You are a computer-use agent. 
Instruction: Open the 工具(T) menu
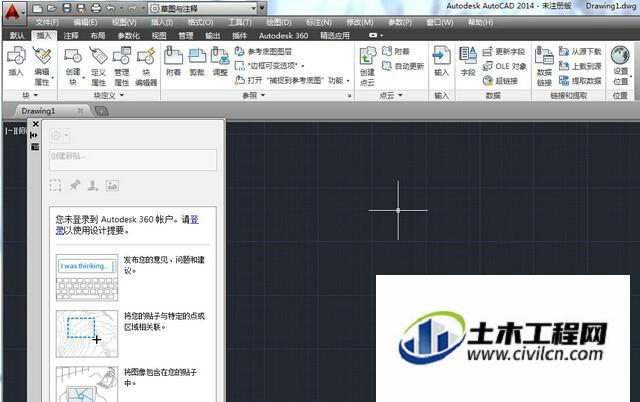pyautogui.click(x=240, y=22)
